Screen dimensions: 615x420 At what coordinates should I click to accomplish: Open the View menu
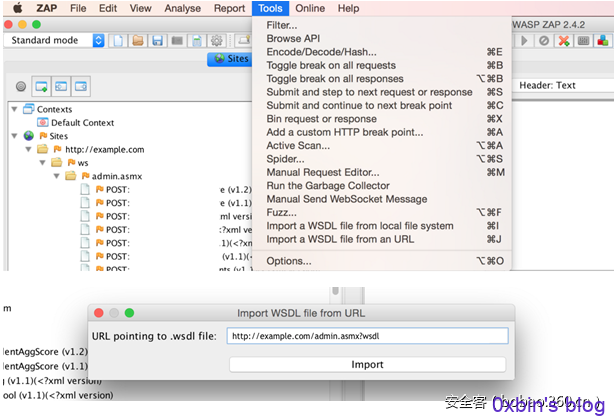click(x=140, y=8)
